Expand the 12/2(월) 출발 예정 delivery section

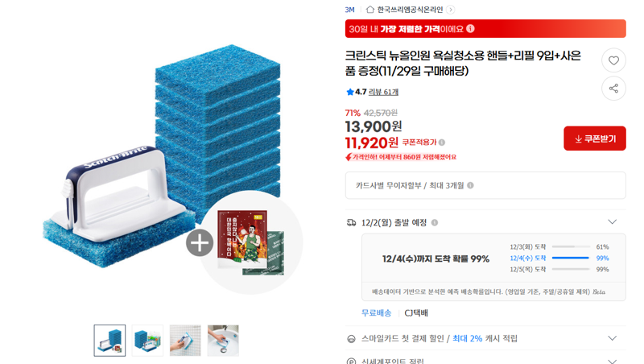coord(612,221)
